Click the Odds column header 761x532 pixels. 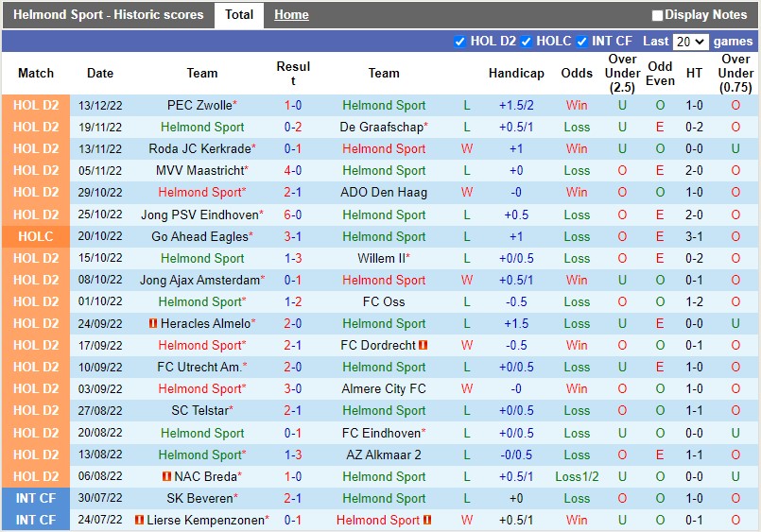pyautogui.click(x=577, y=73)
